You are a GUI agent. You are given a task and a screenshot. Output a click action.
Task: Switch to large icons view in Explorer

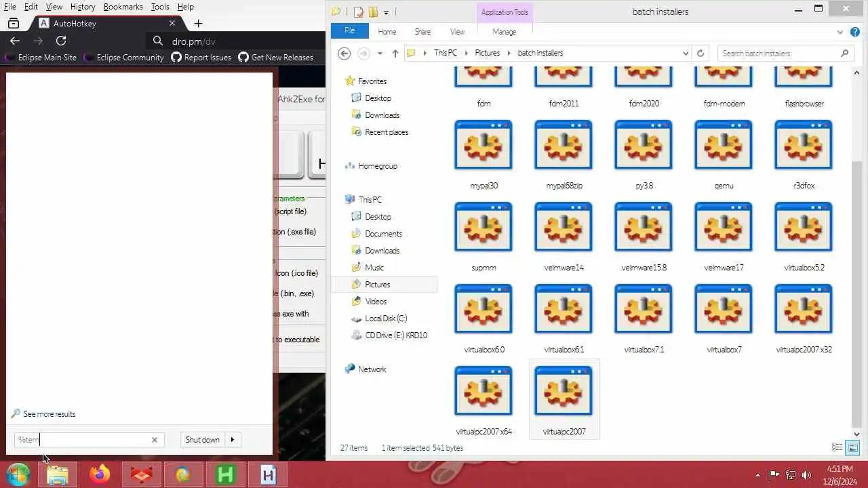tap(853, 447)
